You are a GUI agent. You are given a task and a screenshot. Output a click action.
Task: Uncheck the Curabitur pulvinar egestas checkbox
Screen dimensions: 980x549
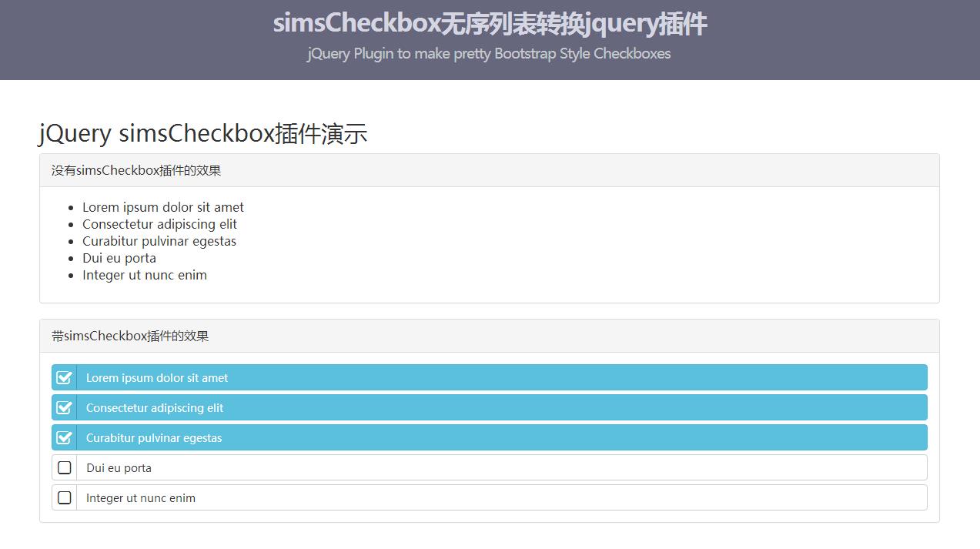tap(65, 437)
